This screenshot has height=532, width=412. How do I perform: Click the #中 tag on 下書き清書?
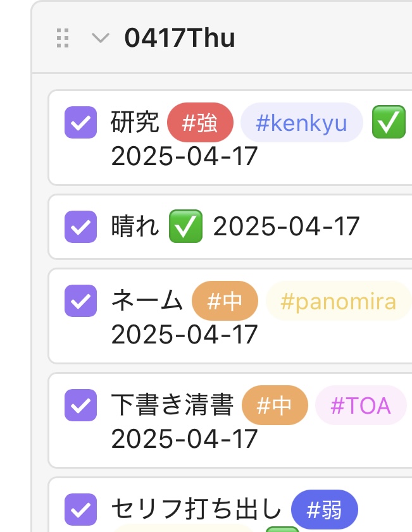[x=275, y=405]
